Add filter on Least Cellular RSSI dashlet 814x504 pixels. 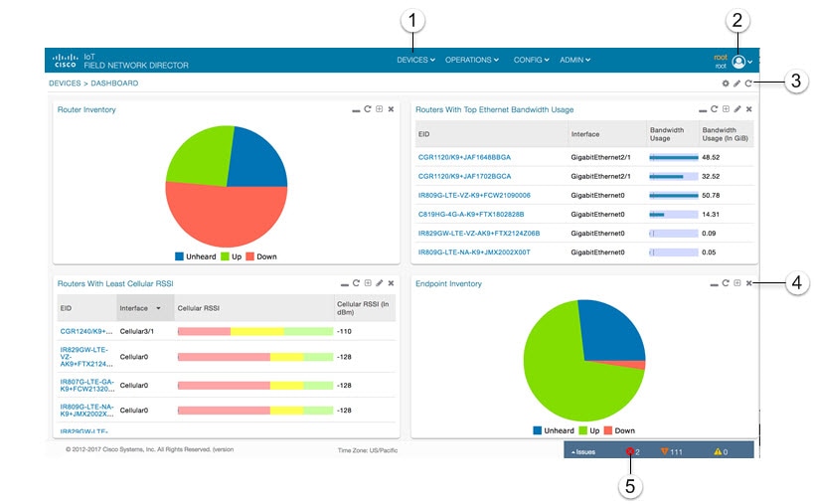coord(368,283)
